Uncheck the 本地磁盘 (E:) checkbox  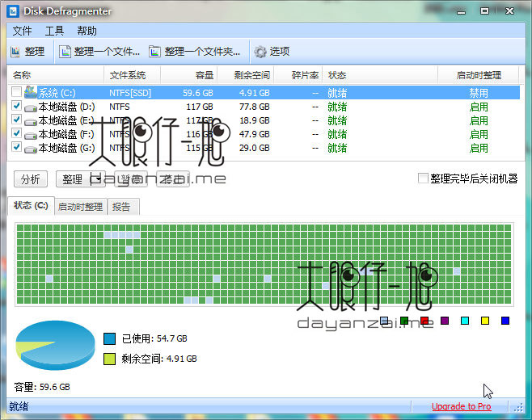tap(16, 120)
